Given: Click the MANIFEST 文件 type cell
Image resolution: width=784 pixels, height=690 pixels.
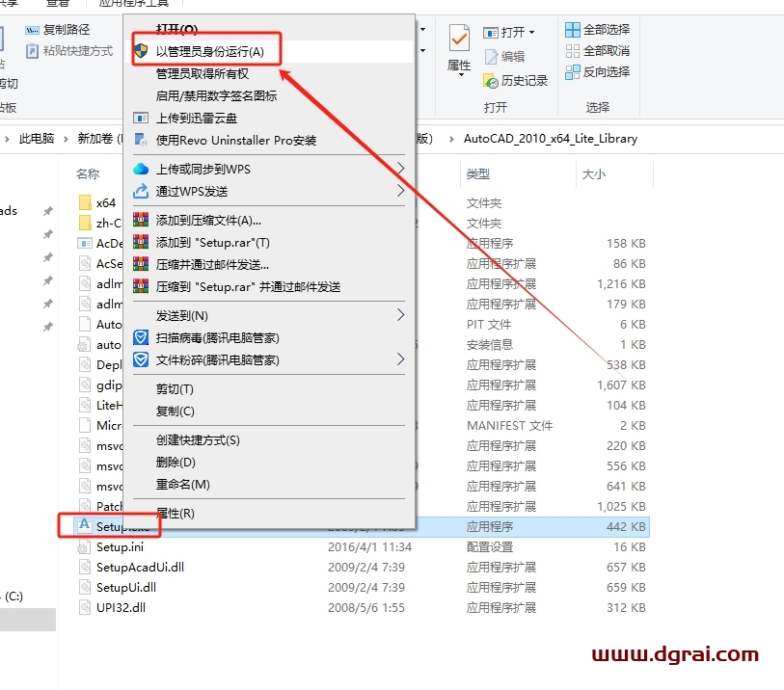Looking at the screenshot, I should pos(509,426).
